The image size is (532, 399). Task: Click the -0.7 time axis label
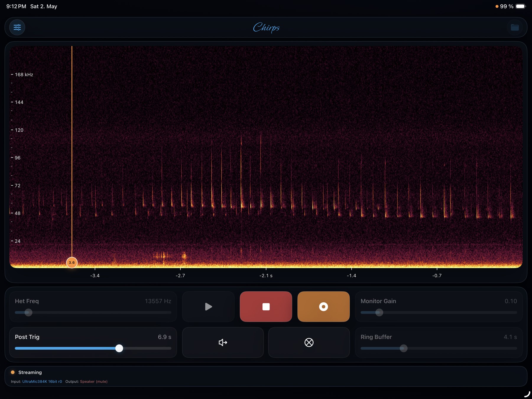437,275
